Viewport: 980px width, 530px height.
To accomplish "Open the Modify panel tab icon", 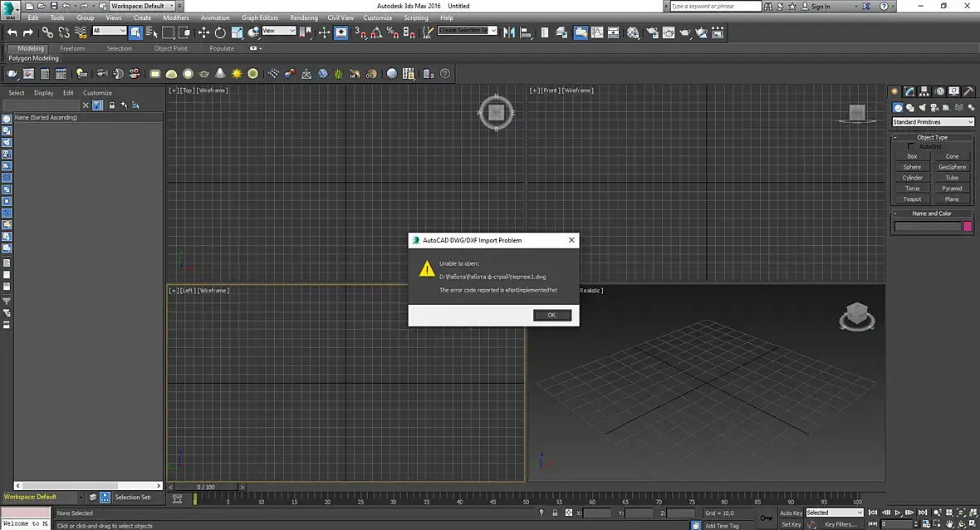I will [x=909, y=91].
